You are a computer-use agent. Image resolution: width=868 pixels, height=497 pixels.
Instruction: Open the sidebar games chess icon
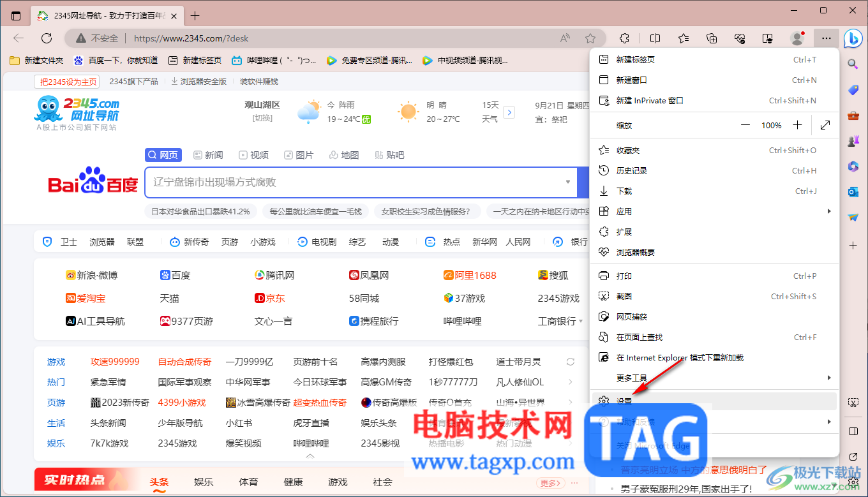(x=853, y=141)
